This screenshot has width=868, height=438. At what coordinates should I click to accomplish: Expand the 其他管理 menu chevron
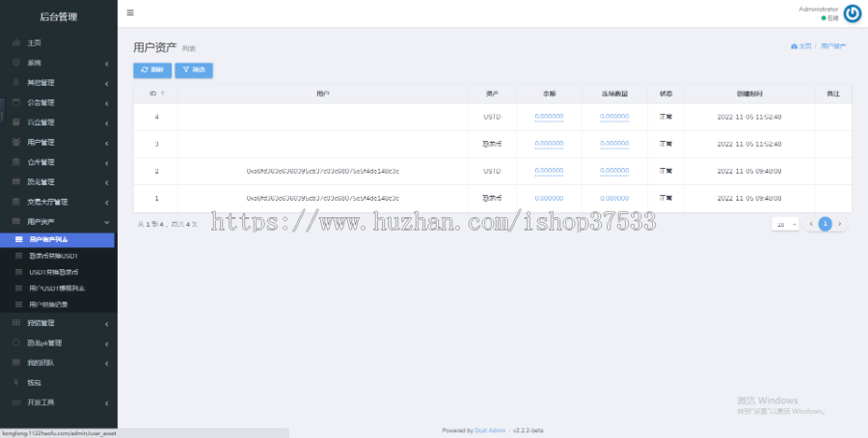106,84
